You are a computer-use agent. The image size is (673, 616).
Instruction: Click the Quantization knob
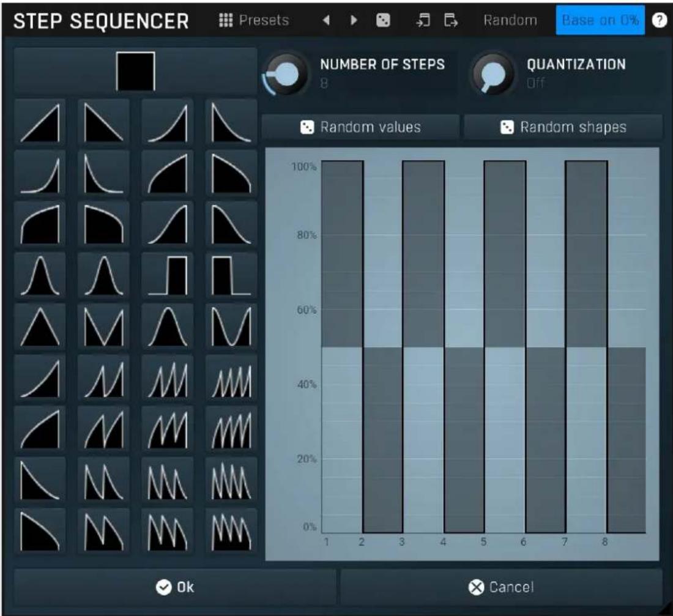point(493,75)
